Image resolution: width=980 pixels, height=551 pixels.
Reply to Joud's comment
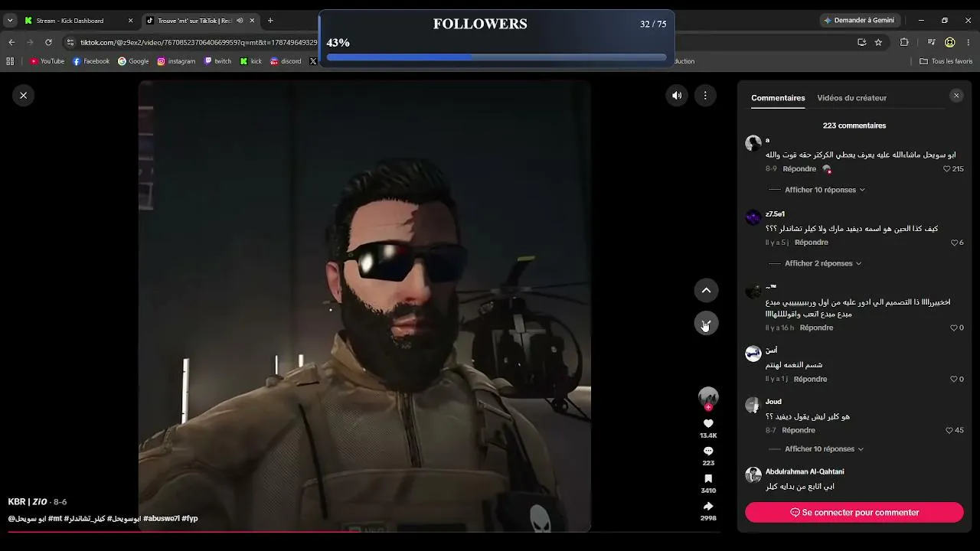point(799,430)
